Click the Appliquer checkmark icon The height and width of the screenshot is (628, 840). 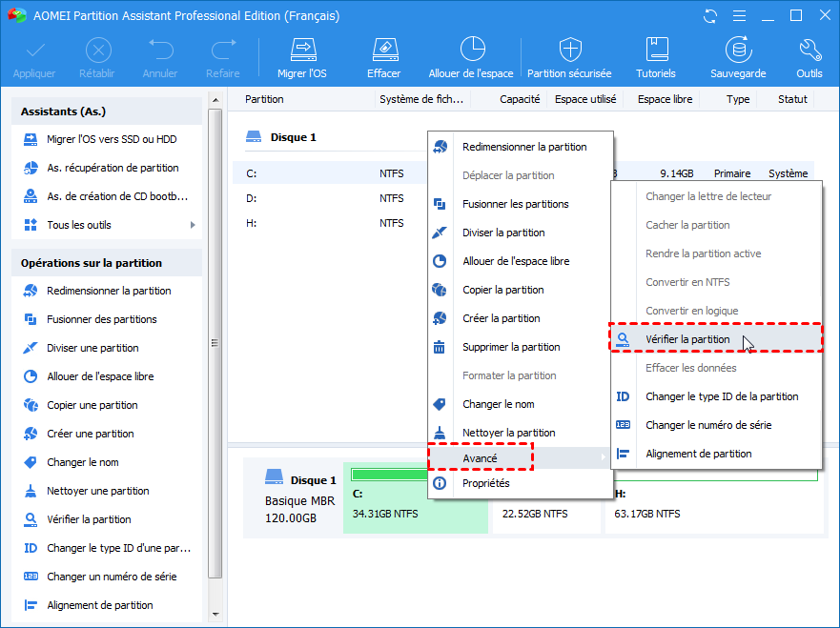[35, 51]
